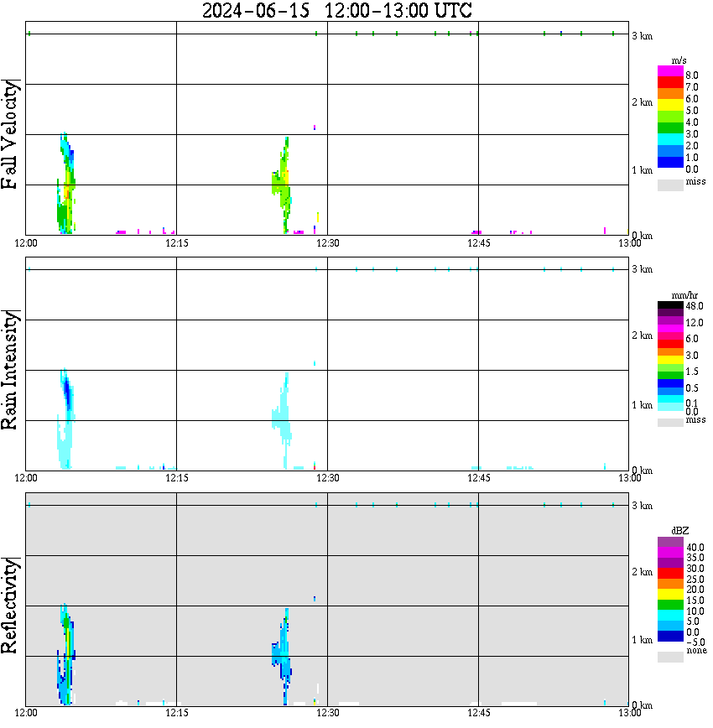This screenshot has width=713, height=728.
Task: Select the gray 'miss' swatch in the Rain Intensity legend
Action: click(670, 423)
